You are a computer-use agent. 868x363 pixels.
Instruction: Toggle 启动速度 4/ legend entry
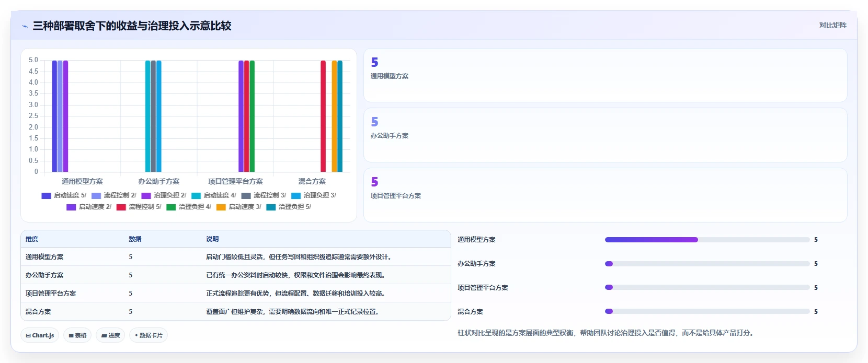(214, 195)
